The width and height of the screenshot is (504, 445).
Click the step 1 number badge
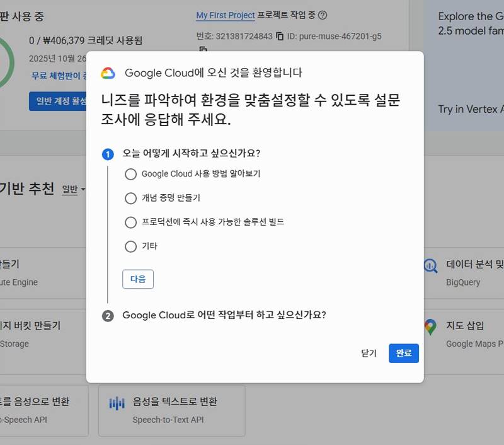coord(108,154)
